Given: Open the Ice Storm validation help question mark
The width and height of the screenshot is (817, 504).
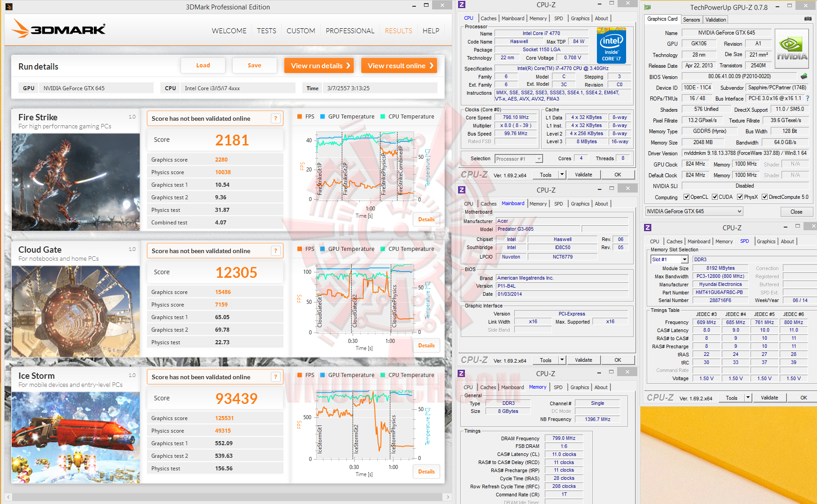Looking at the screenshot, I should pyautogui.click(x=276, y=377).
